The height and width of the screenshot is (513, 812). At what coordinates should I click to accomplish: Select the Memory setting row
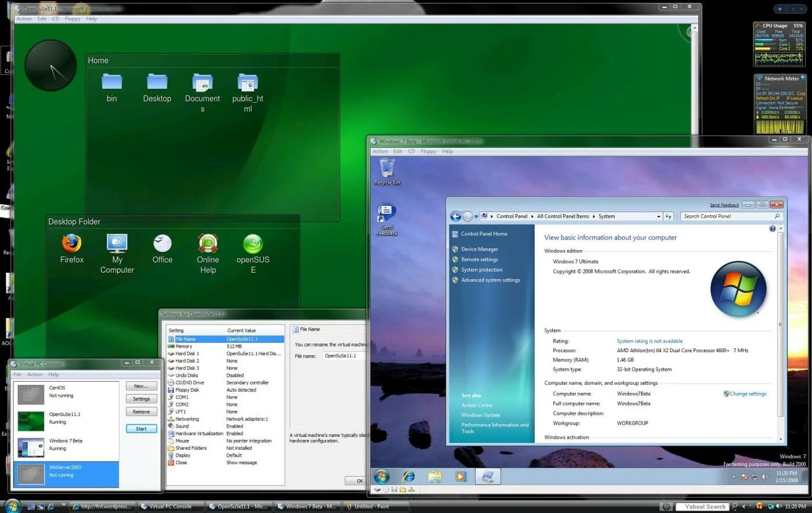point(226,346)
